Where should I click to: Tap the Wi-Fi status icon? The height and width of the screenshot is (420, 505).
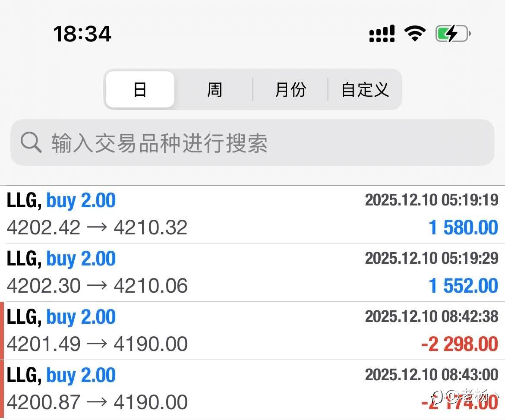[415, 33]
